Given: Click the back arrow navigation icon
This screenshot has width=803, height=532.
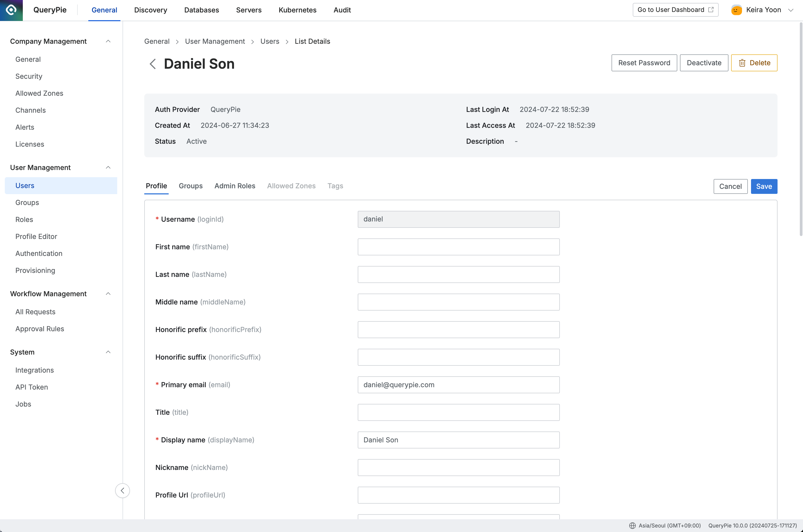Looking at the screenshot, I should 152,64.
